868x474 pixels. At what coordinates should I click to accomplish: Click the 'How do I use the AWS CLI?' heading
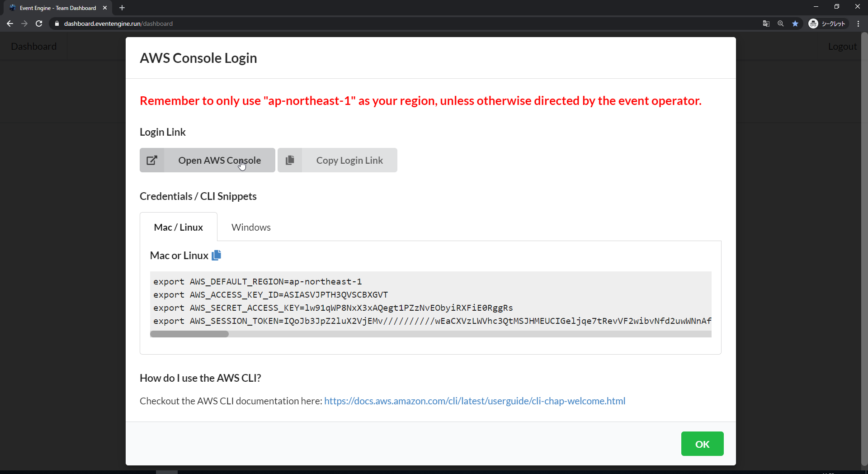coord(200,378)
